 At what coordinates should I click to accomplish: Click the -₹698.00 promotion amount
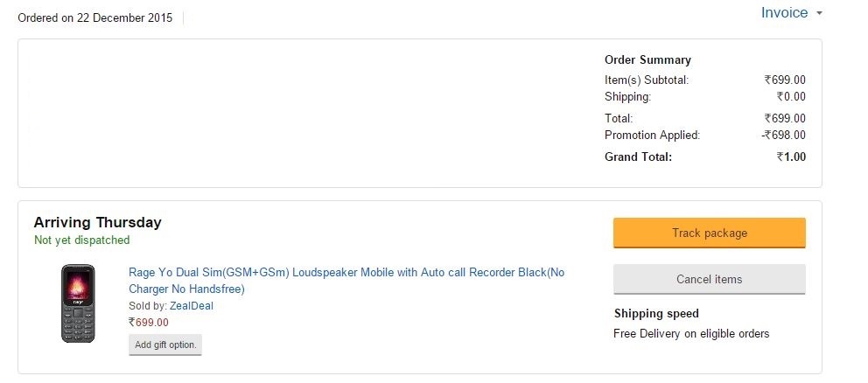tap(783, 135)
